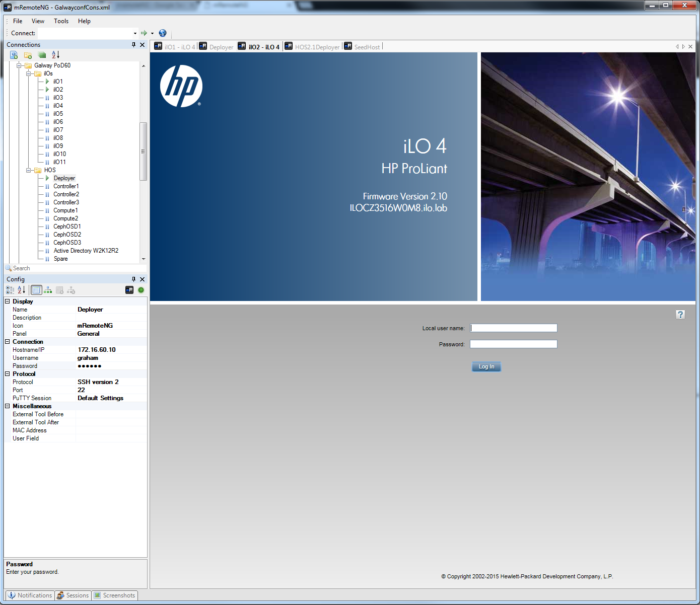700x605 pixels.
Task: Select the ilO2 connection in the tree
Action: [58, 90]
